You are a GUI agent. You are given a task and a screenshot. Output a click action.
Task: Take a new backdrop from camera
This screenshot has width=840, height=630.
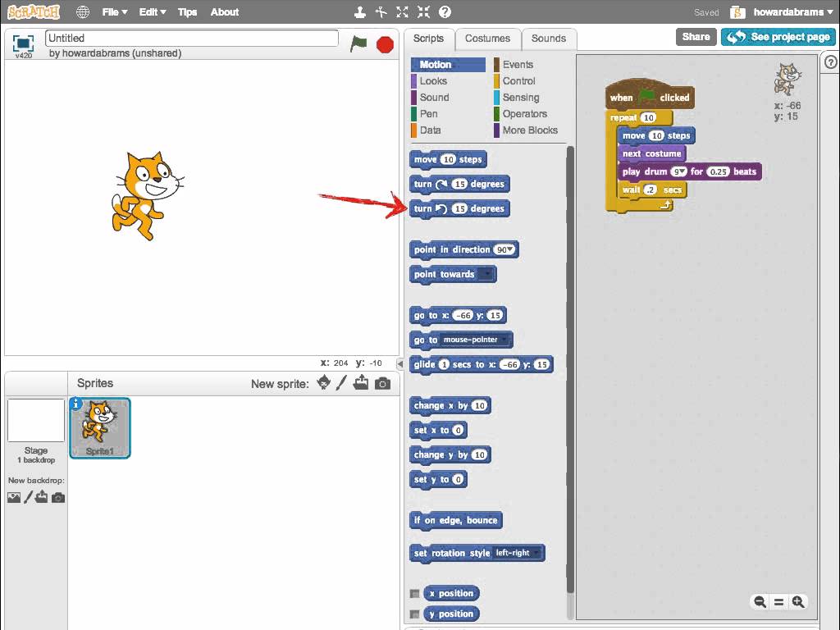pos(58,498)
